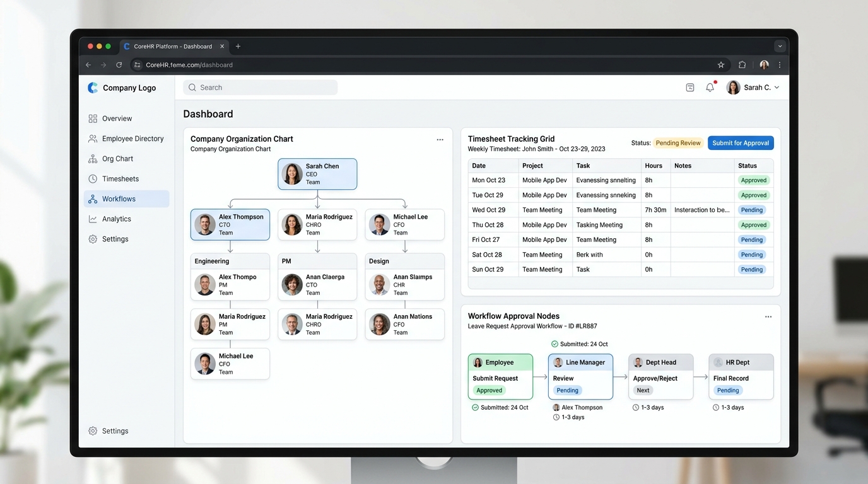Image resolution: width=868 pixels, height=484 pixels.
Task: Click the Pending status in Wed Oct 29 row
Action: point(752,210)
